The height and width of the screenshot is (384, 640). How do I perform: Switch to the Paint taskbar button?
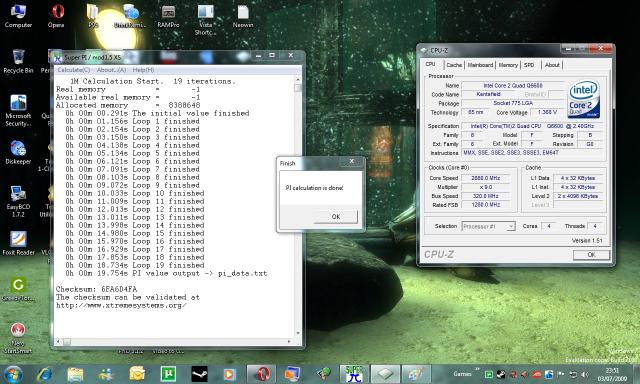[x=416, y=374]
